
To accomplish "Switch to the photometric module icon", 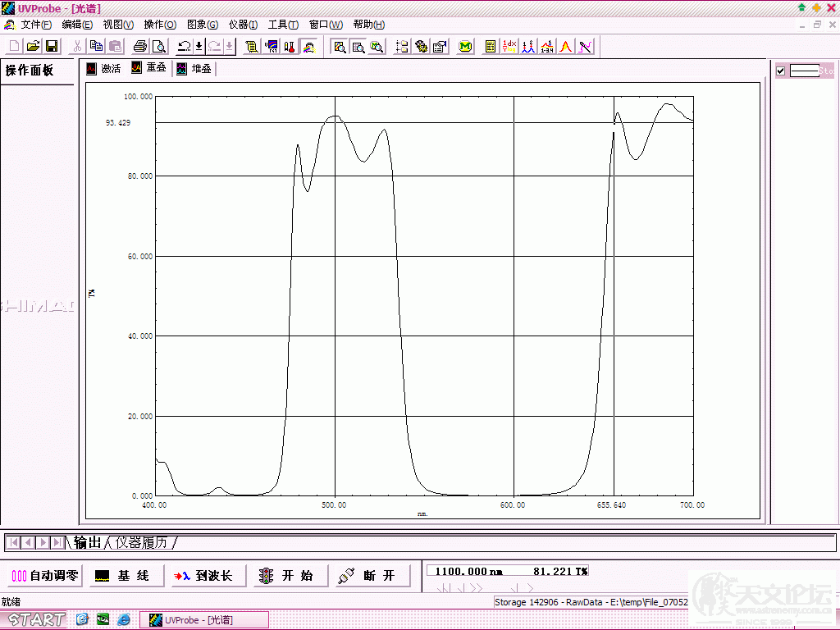I will 272,46.
